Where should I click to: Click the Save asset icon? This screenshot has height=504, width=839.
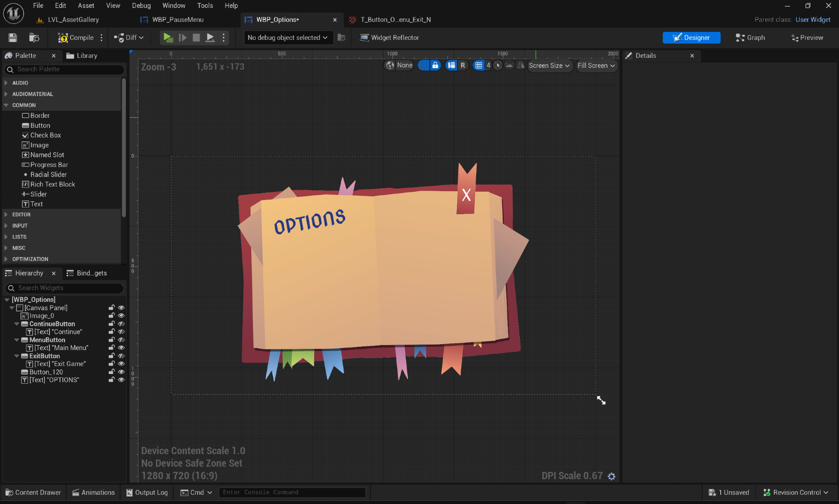pyautogui.click(x=13, y=38)
